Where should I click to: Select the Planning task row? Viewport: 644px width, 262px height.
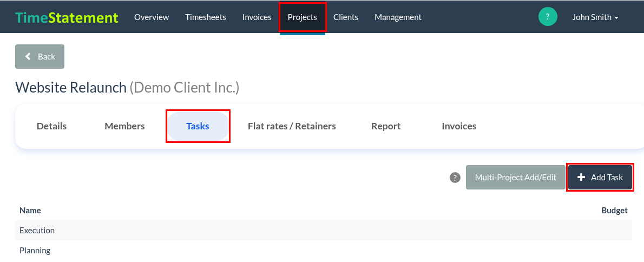click(x=324, y=251)
